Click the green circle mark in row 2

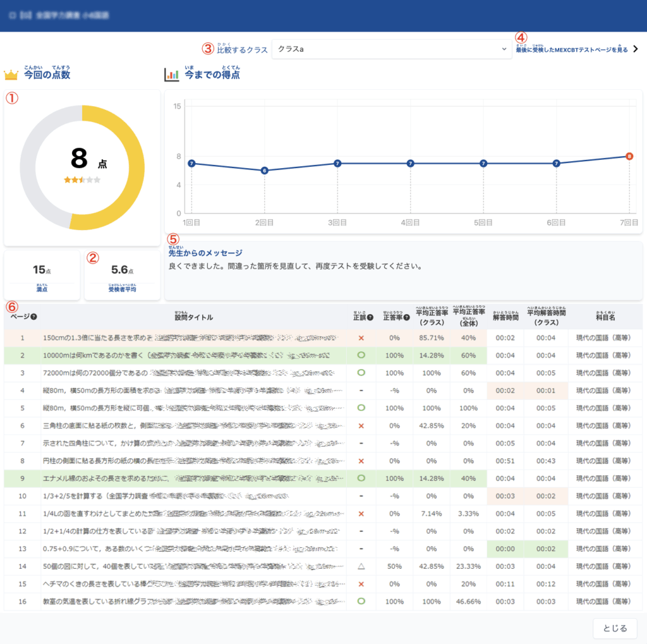361,356
